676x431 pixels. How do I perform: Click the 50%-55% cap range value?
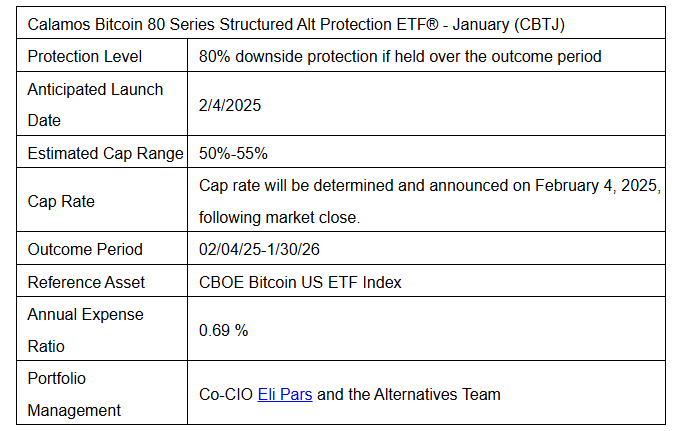[233, 153]
